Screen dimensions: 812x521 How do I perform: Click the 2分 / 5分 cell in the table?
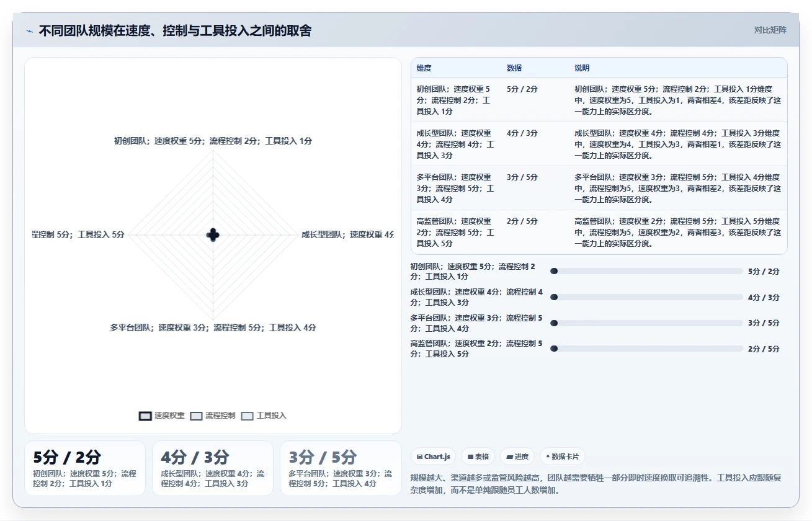522,221
